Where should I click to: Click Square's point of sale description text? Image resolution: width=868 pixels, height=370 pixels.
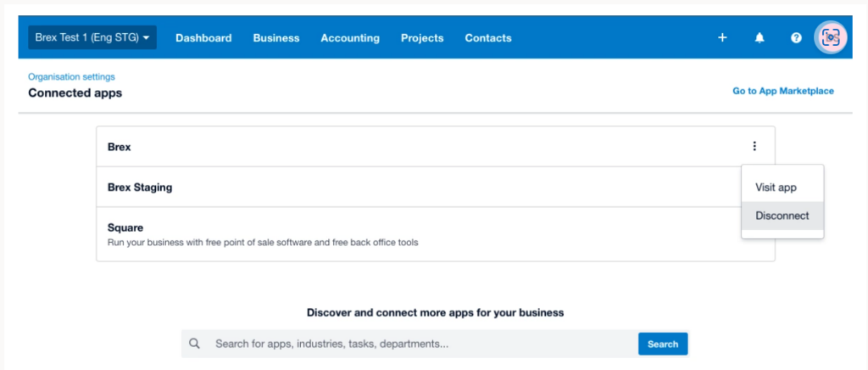263,243
